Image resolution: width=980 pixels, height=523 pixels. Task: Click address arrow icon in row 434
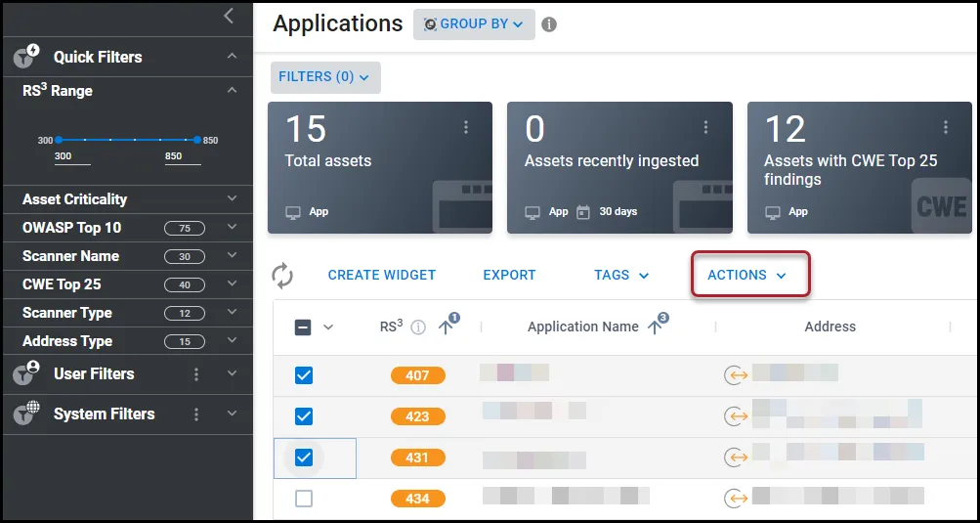[736, 499]
